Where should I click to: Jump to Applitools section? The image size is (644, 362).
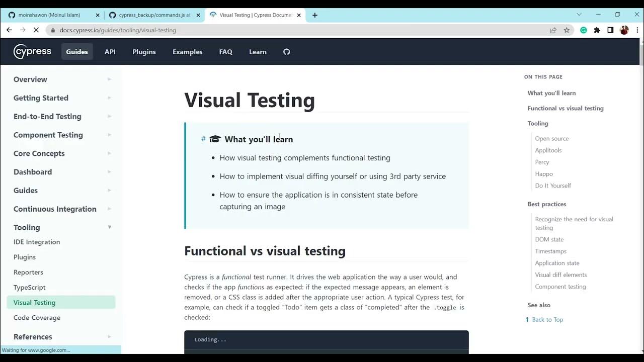click(548, 150)
